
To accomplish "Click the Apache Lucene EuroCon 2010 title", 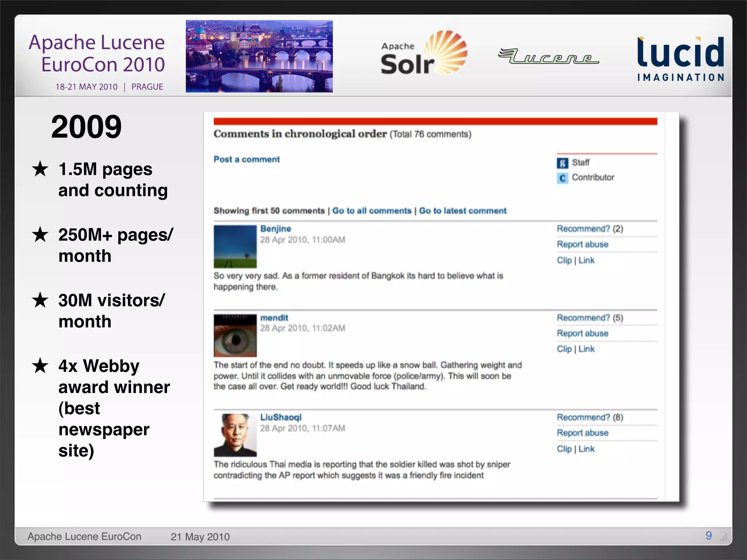I will click(x=97, y=53).
